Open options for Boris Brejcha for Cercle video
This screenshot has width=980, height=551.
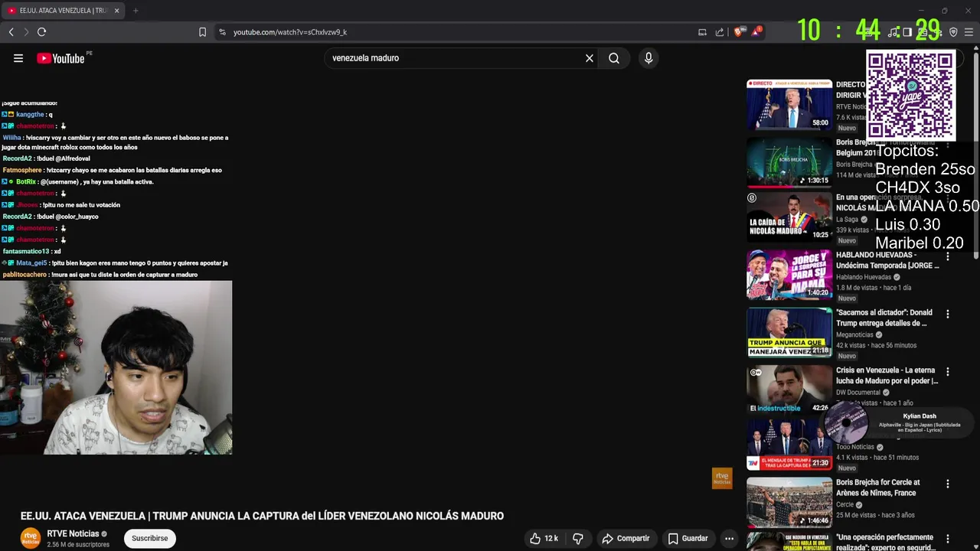(948, 484)
